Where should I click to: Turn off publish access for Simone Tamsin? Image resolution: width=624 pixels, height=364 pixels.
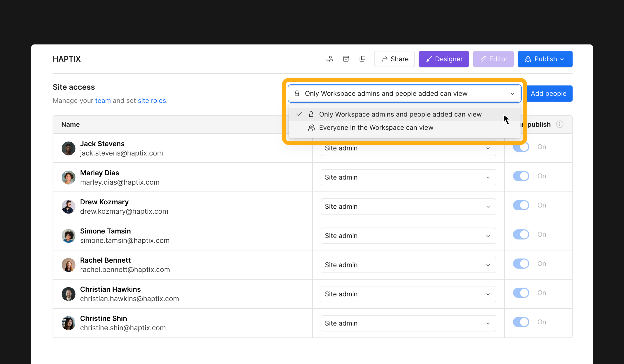pyautogui.click(x=521, y=234)
